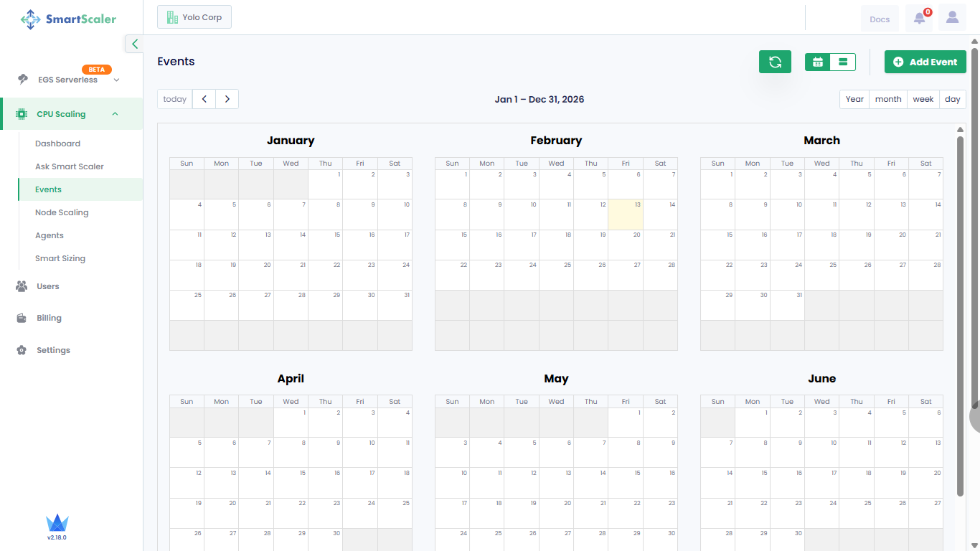Viewport: 980px width, 551px height.
Task: Collapse the left navigation sidebar
Action: (133, 44)
